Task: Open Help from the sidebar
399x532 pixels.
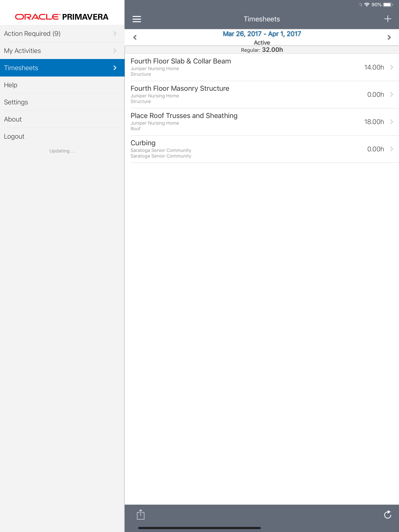Action: 62,85
